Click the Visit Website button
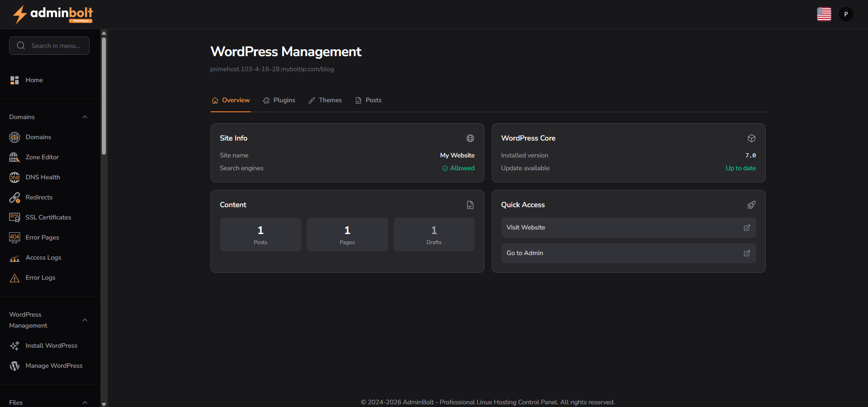This screenshot has width=868, height=407. tap(628, 228)
